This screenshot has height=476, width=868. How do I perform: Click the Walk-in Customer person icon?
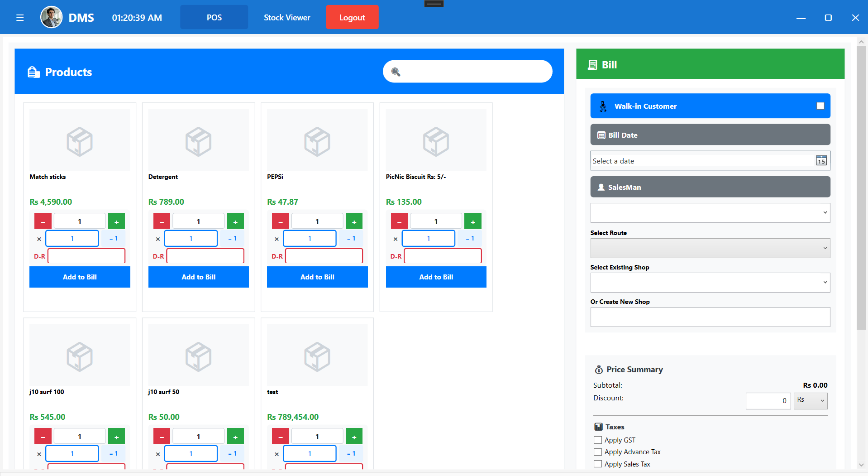pyautogui.click(x=603, y=106)
